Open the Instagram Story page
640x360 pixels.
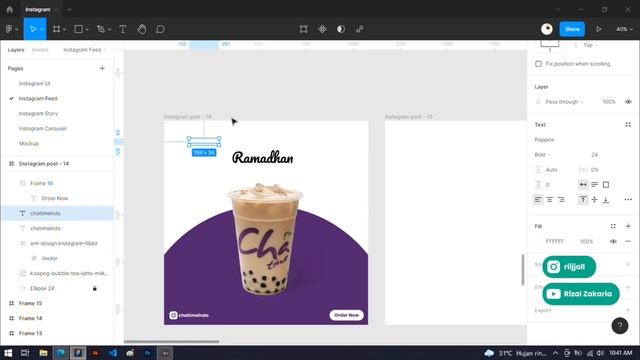click(x=38, y=113)
